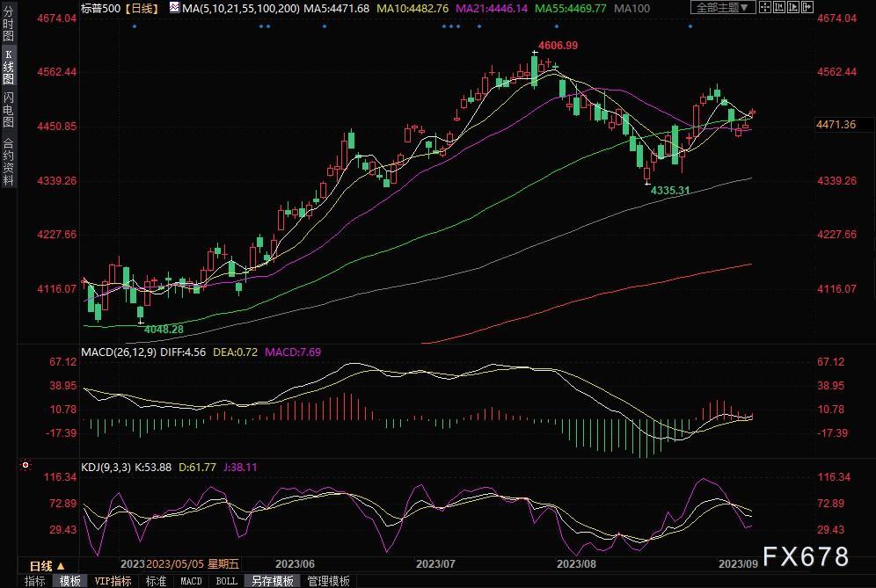Click the 2023/06 date on the time axis
Viewport: 876px width, 588px height.
click(x=295, y=564)
